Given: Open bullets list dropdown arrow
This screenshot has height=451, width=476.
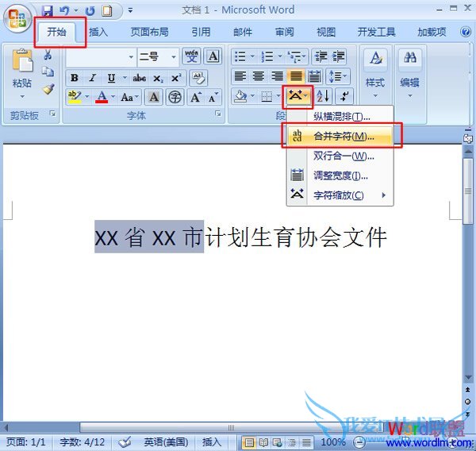Looking at the screenshot, I should (x=252, y=56).
